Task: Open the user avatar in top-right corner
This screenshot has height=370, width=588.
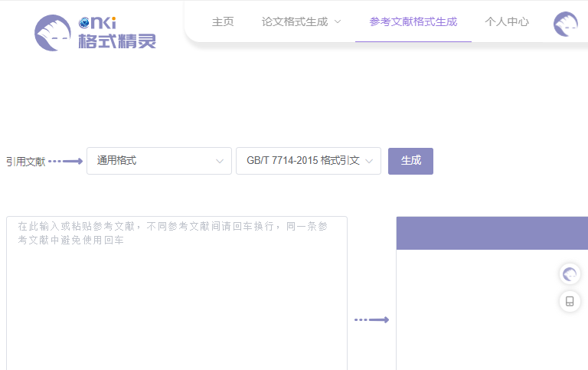Action: [x=565, y=24]
